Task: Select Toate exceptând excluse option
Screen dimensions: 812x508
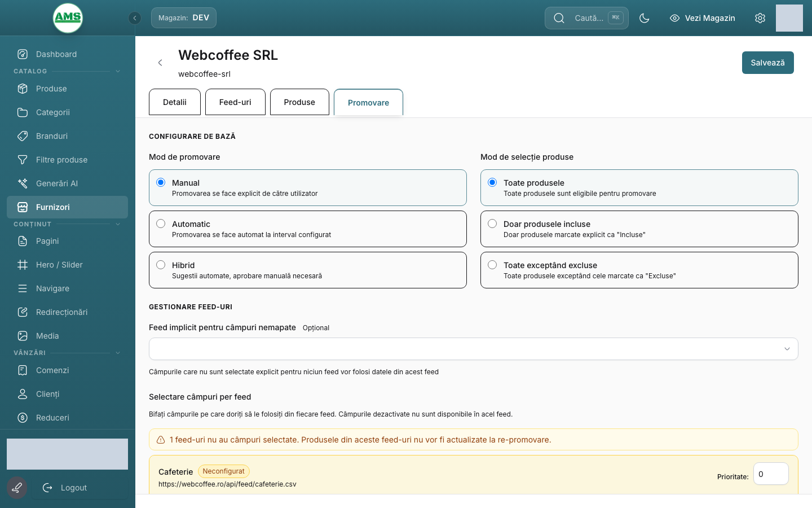Action: 639,270
